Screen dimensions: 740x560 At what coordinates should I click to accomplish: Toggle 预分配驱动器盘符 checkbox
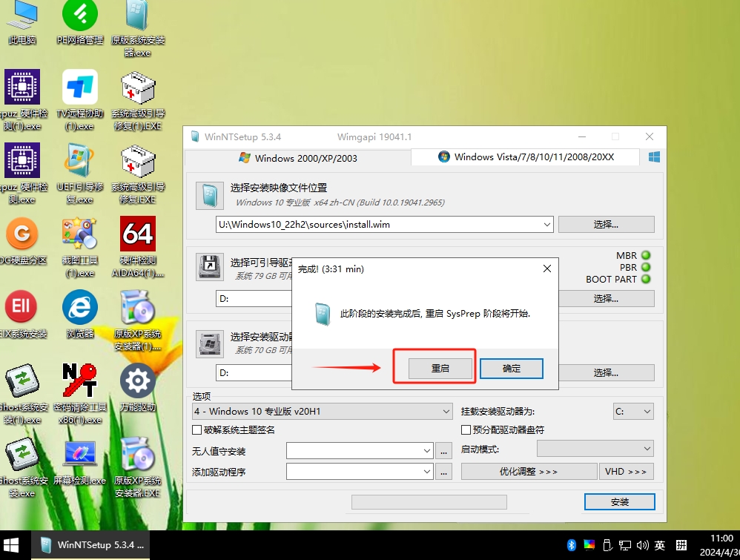(466, 429)
